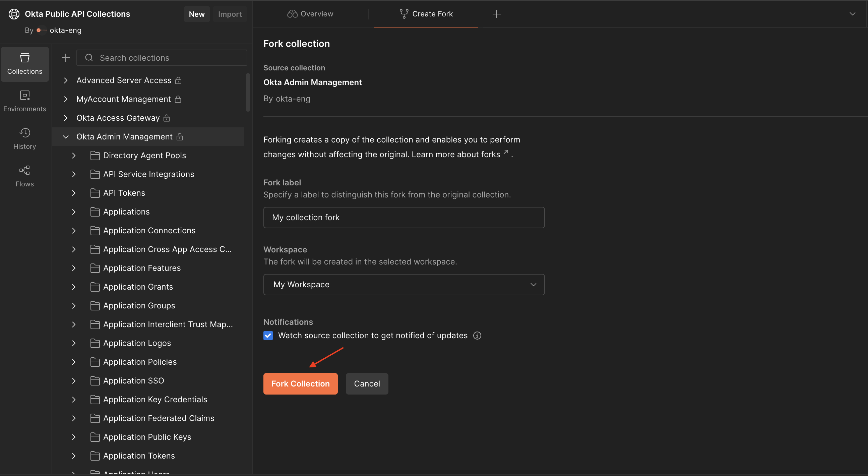
Task: Click the plus icon beside Search collections
Action: pyautogui.click(x=66, y=58)
